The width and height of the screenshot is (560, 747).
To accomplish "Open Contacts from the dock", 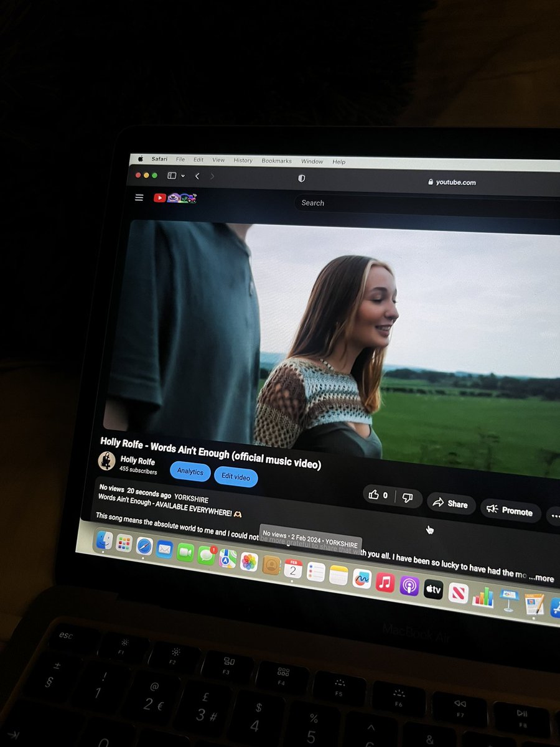I will (271, 565).
